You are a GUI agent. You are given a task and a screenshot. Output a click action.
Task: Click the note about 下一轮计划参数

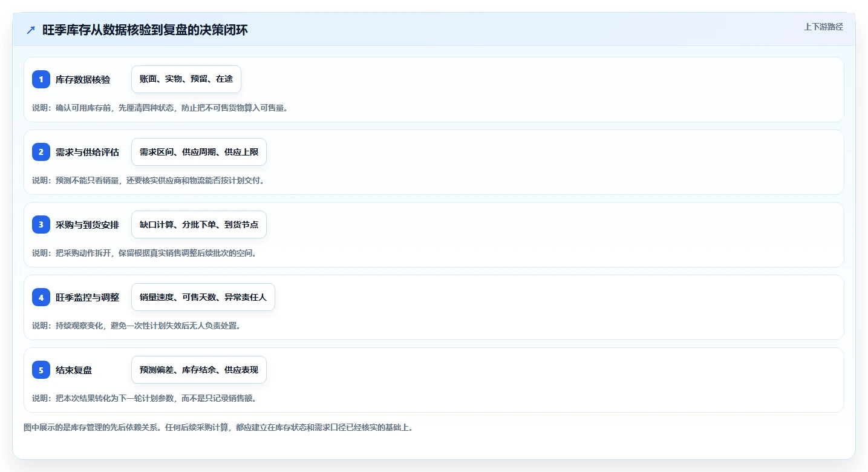coord(145,398)
